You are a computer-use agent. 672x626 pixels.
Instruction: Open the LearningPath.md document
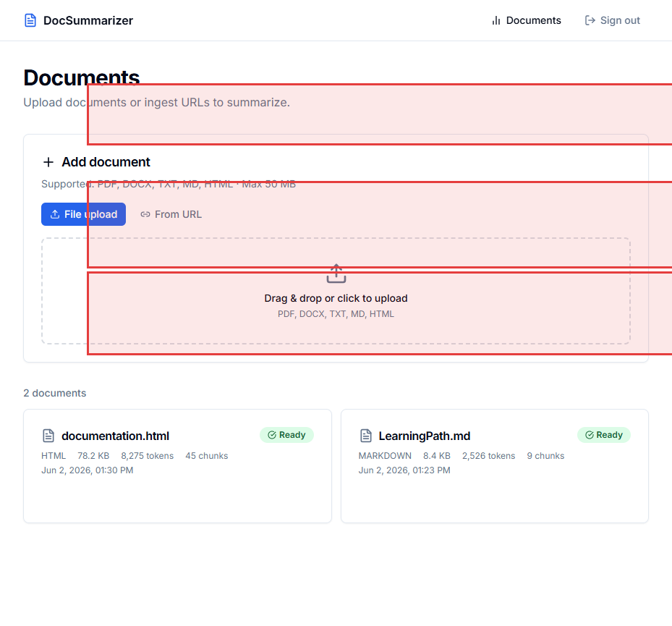pyautogui.click(x=425, y=436)
